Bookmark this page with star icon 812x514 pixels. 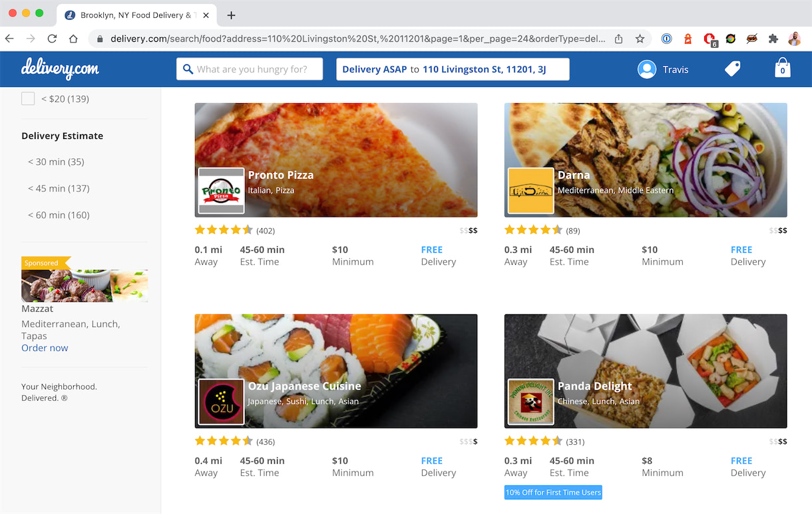[x=640, y=39]
